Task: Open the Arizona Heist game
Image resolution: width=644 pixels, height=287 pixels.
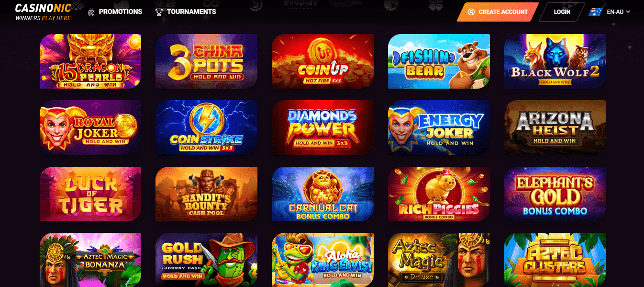Action: click(x=555, y=127)
